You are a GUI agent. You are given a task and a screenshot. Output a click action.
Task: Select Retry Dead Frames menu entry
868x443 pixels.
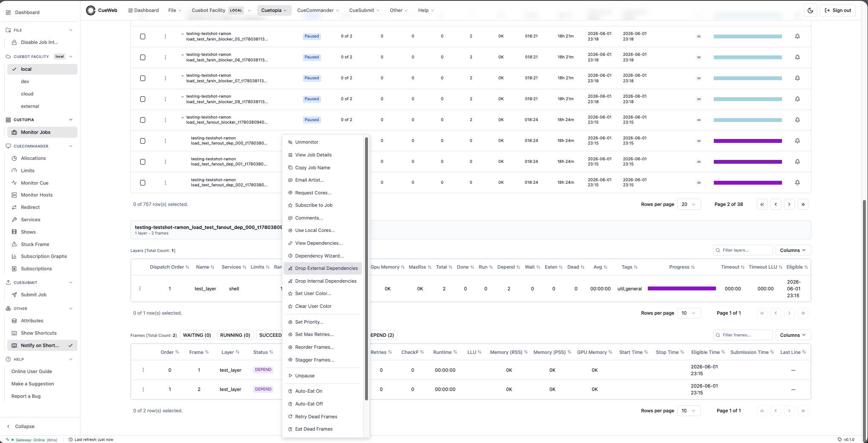[316, 417]
